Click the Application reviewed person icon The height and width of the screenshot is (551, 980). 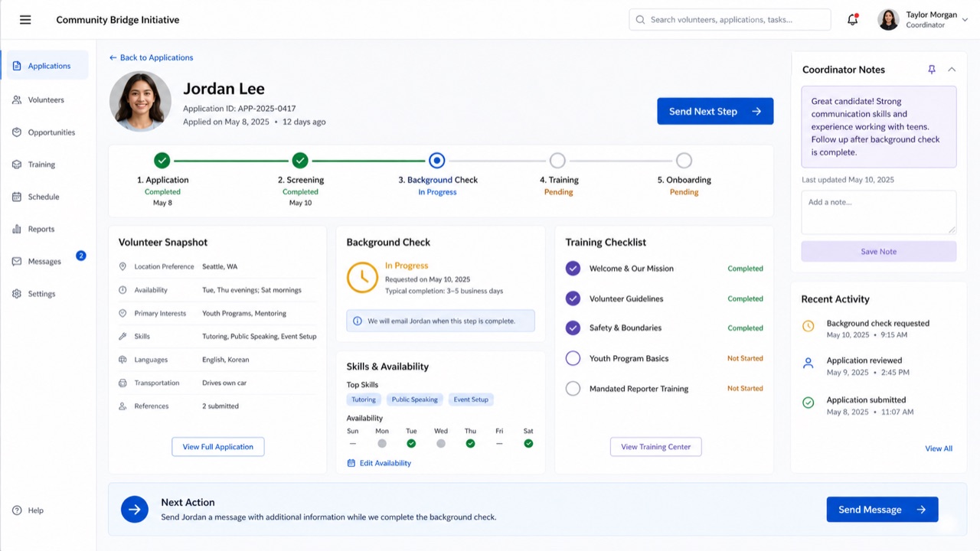[808, 364]
